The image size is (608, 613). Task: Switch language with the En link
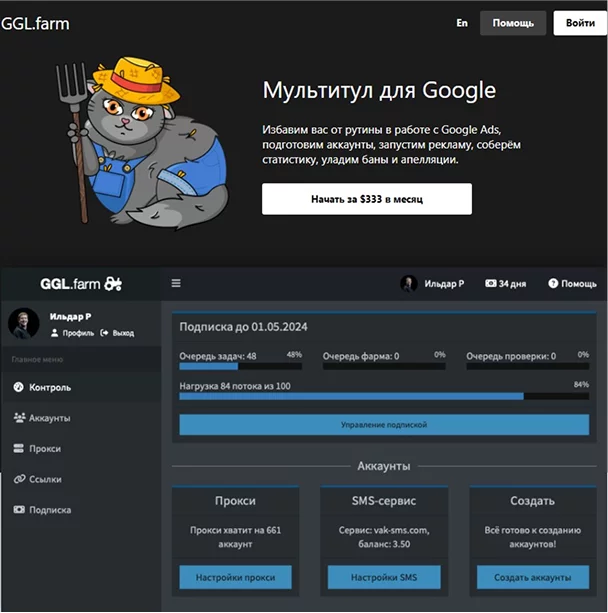[461, 22]
